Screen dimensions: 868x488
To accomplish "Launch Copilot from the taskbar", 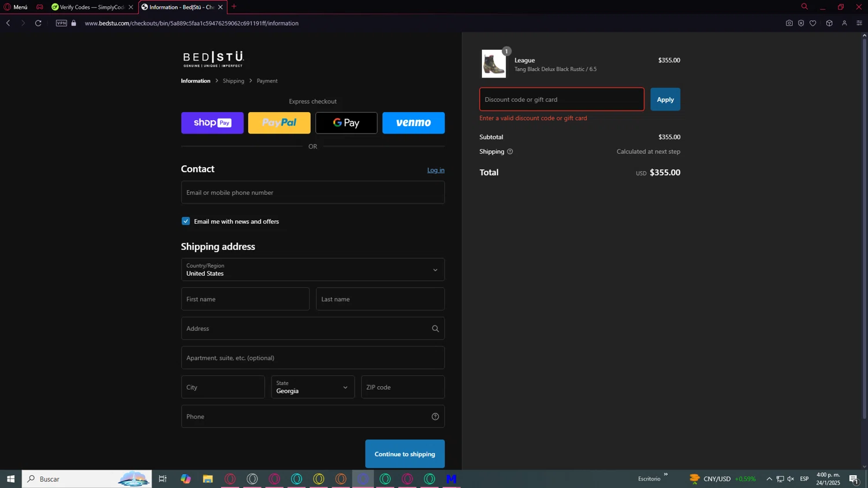I will coord(186,479).
